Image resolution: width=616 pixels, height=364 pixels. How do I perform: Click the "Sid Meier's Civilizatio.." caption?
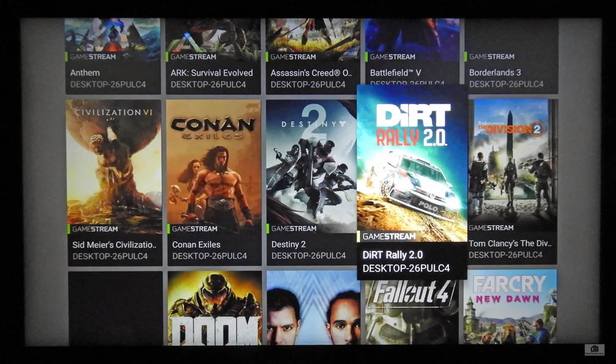pos(114,245)
